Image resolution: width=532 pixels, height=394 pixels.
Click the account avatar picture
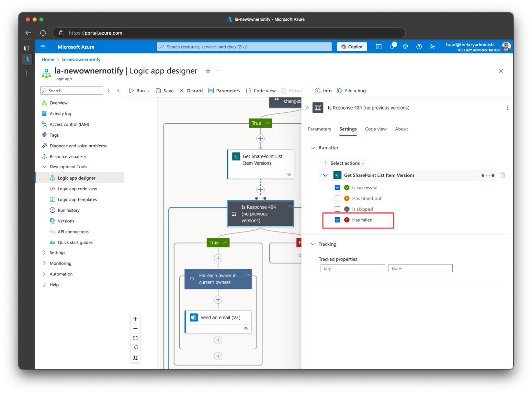[x=506, y=47]
